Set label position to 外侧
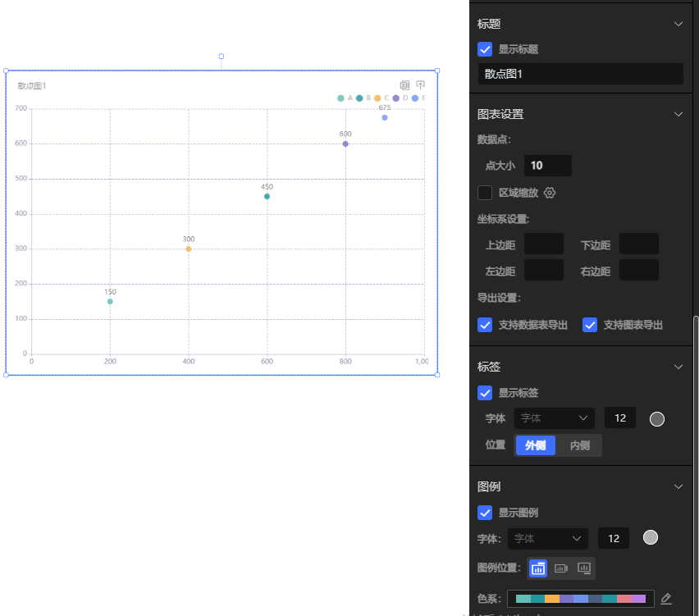This screenshot has height=616, width=699. pos(536,445)
